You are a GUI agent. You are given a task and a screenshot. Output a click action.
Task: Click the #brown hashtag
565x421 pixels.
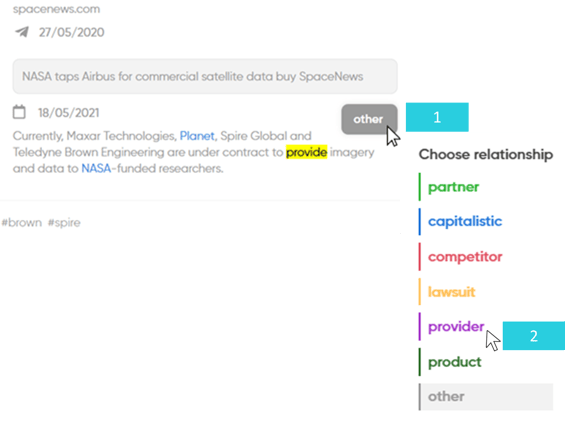coord(22,222)
